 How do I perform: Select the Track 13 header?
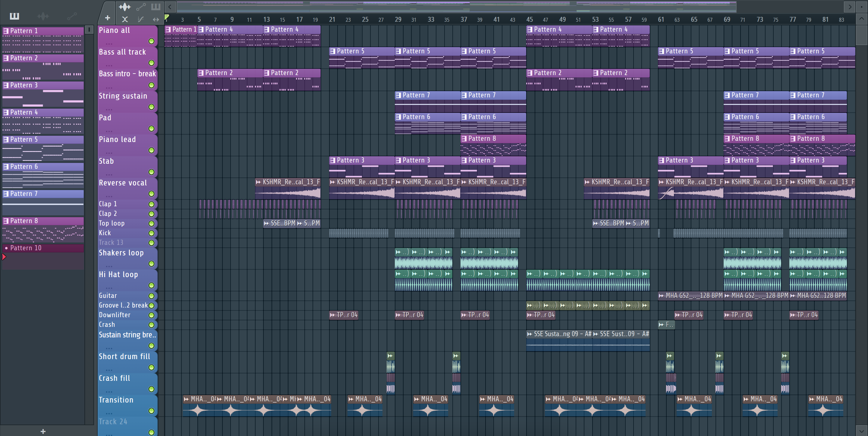point(127,243)
